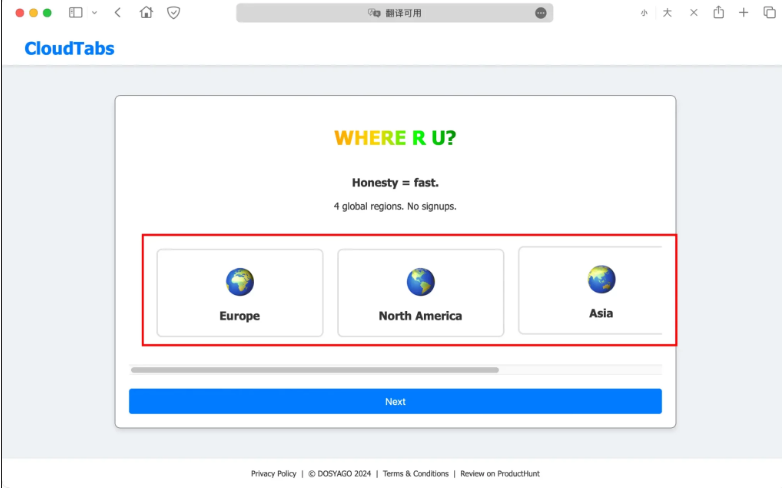Click the horizontal scrollbar under region cards
This screenshot has width=782, height=488.
tap(315, 370)
